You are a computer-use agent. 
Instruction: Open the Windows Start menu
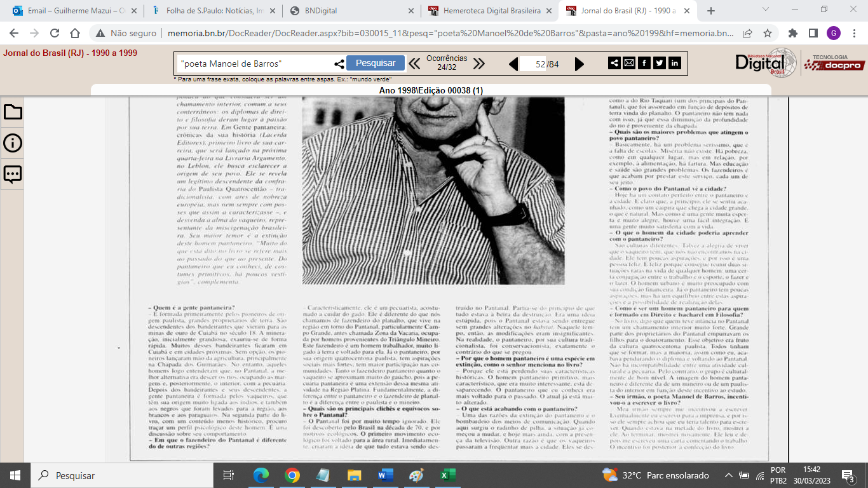click(15, 475)
